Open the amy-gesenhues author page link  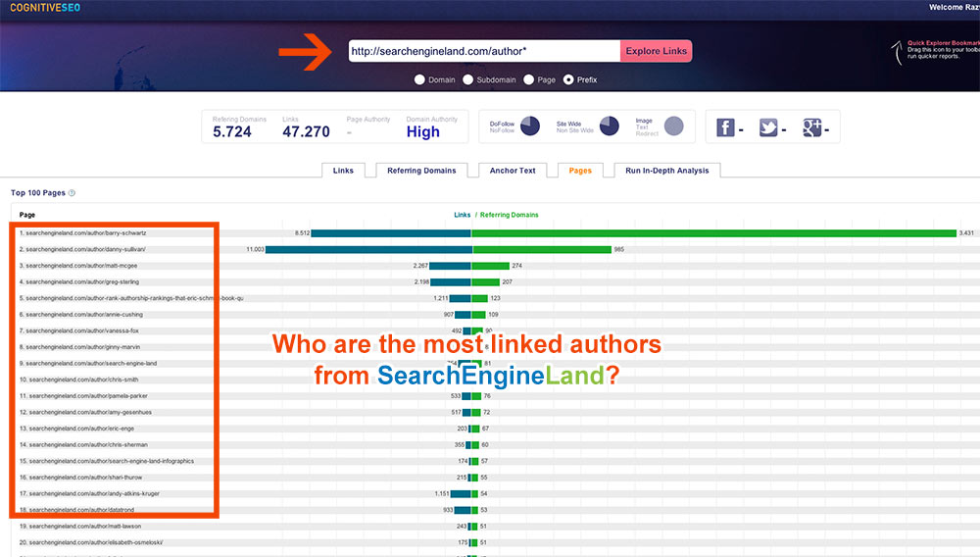click(x=90, y=411)
